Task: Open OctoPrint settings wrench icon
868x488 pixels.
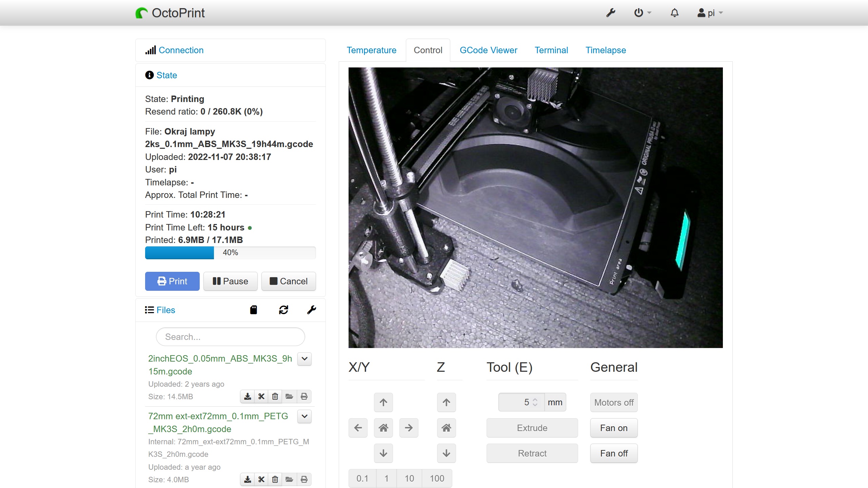Action: click(611, 13)
